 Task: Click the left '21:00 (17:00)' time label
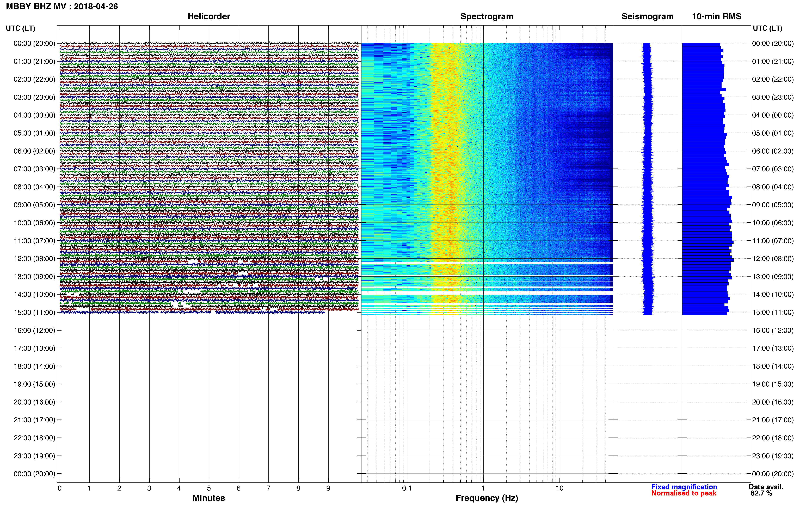coord(34,420)
